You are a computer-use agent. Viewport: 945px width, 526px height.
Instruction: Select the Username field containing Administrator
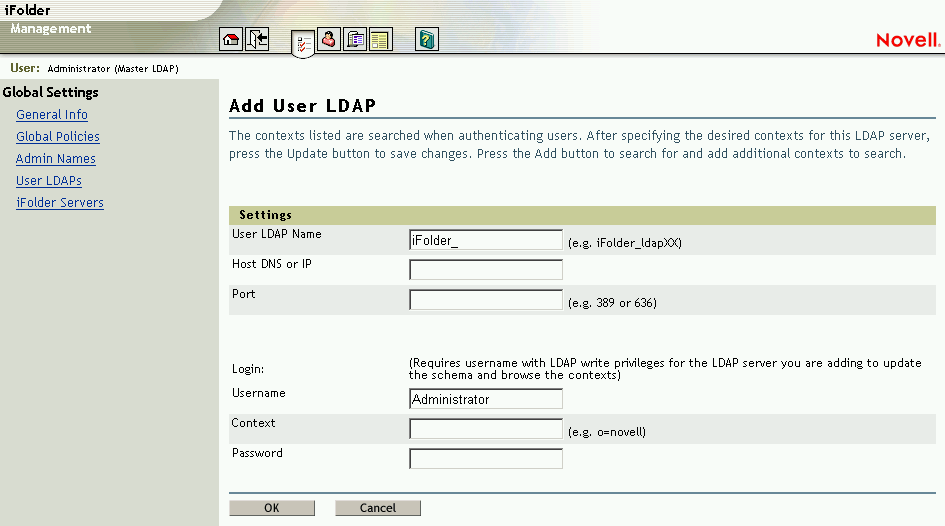pos(486,399)
